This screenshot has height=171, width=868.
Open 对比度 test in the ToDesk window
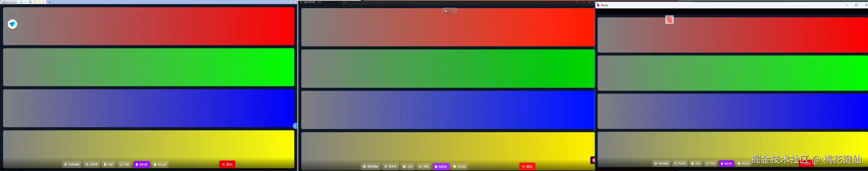pos(160,164)
